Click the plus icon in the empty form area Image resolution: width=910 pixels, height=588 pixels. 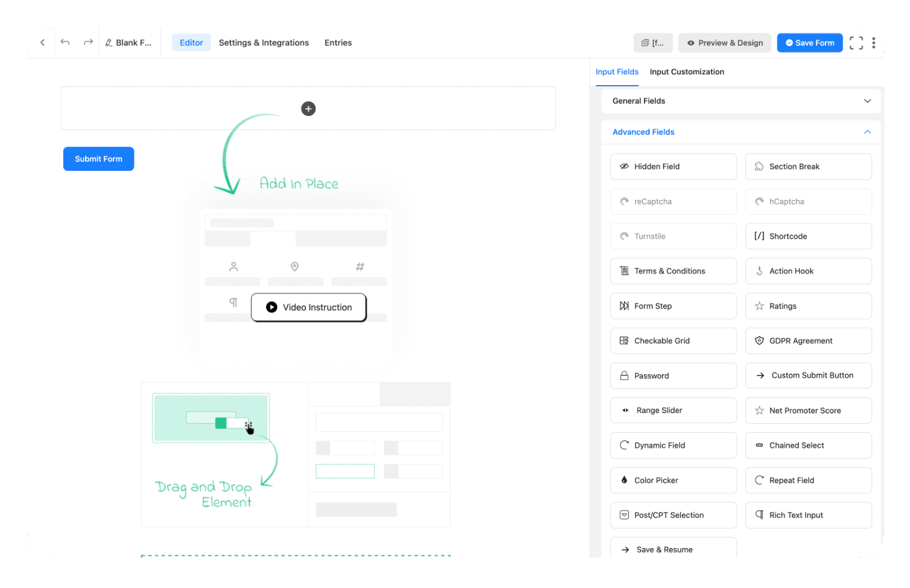[308, 108]
